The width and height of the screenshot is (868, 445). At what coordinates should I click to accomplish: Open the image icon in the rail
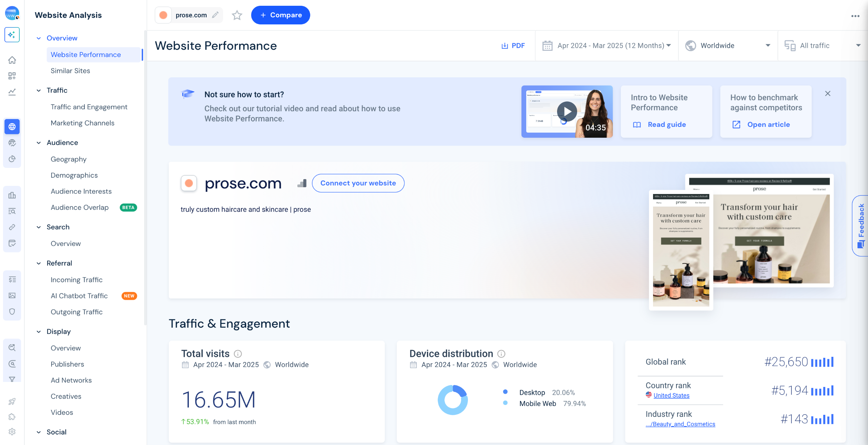[x=12, y=295]
